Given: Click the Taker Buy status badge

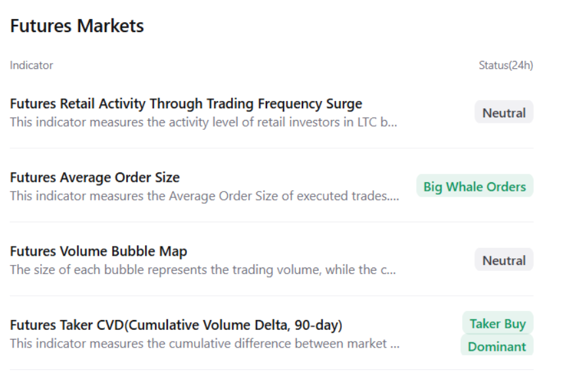Looking at the screenshot, I should click(x=497, y=324).
